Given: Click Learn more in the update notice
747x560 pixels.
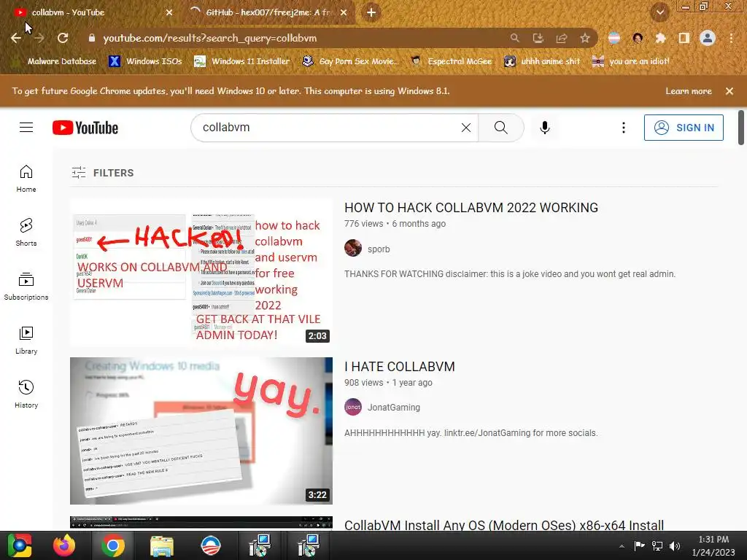Looking at the screenshot, I should pos(689,91).
